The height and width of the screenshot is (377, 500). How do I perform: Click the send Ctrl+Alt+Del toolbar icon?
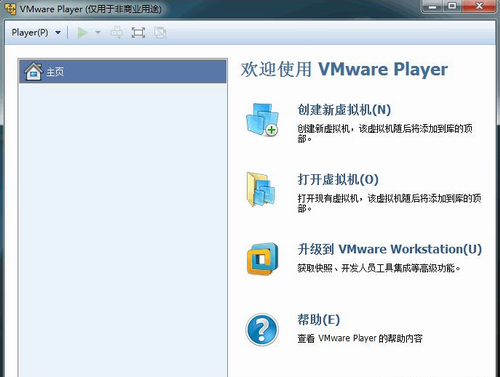point(116,33)
